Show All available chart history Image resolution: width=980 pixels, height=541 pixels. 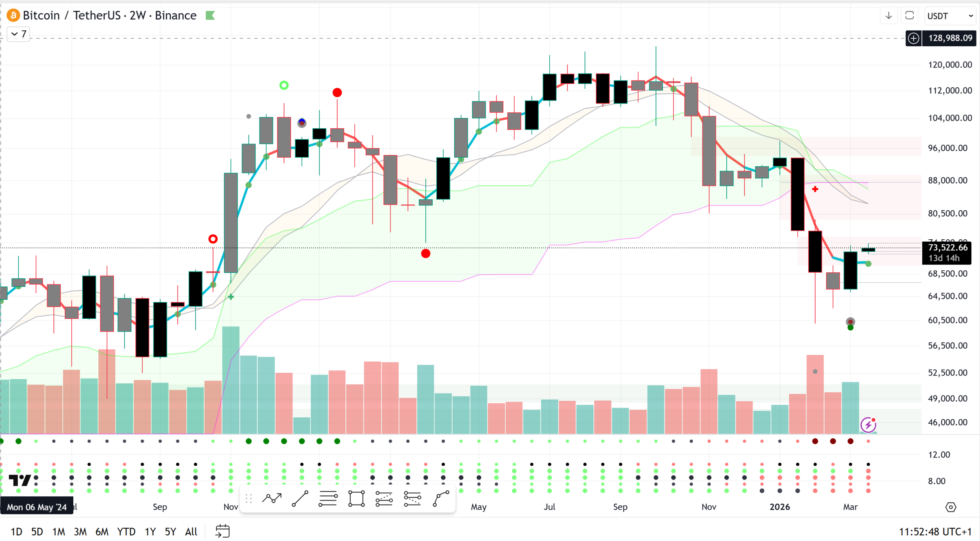(x=191, y=532)
